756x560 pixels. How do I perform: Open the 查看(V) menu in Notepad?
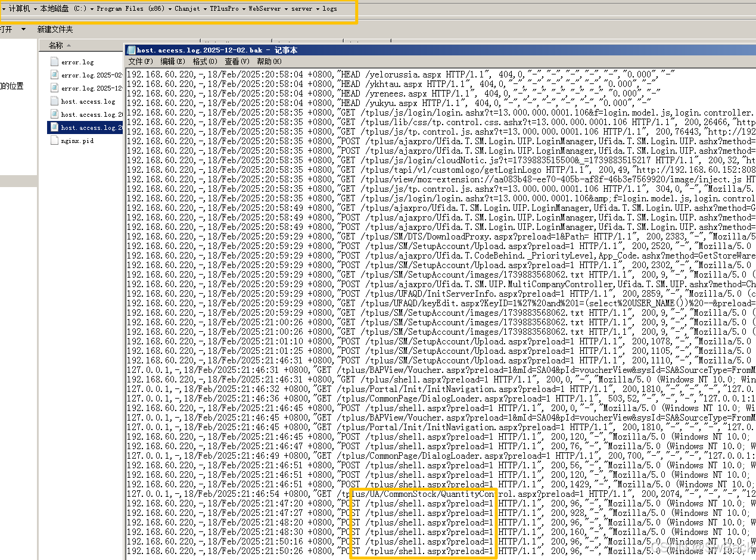coord(237,61)
